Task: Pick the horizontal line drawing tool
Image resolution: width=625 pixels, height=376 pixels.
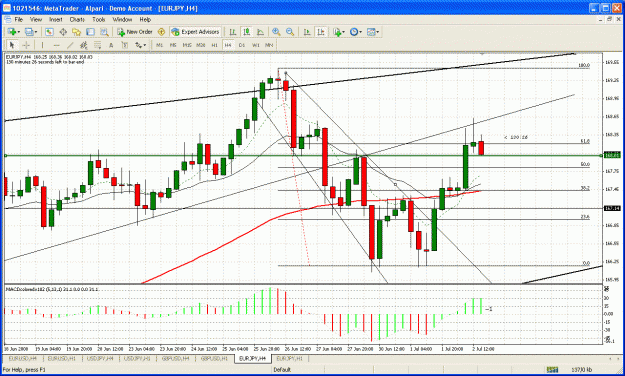Action: 57,45
